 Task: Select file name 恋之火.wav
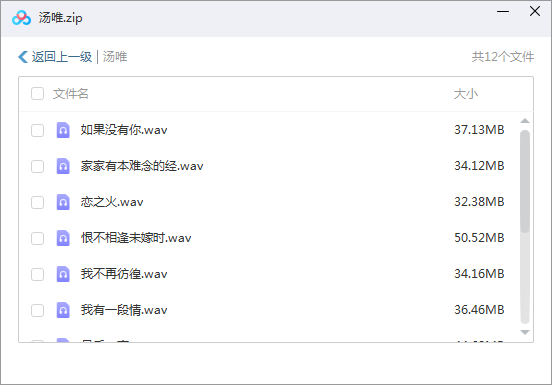coord(112,202)
